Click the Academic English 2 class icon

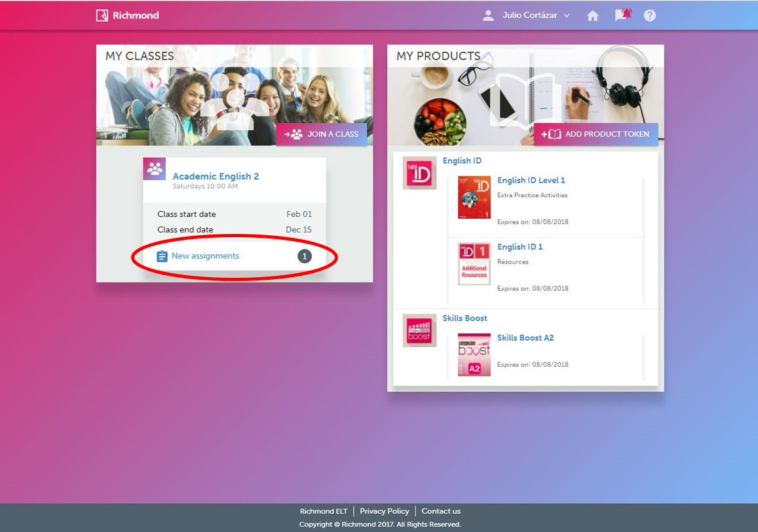click(155, 169)
